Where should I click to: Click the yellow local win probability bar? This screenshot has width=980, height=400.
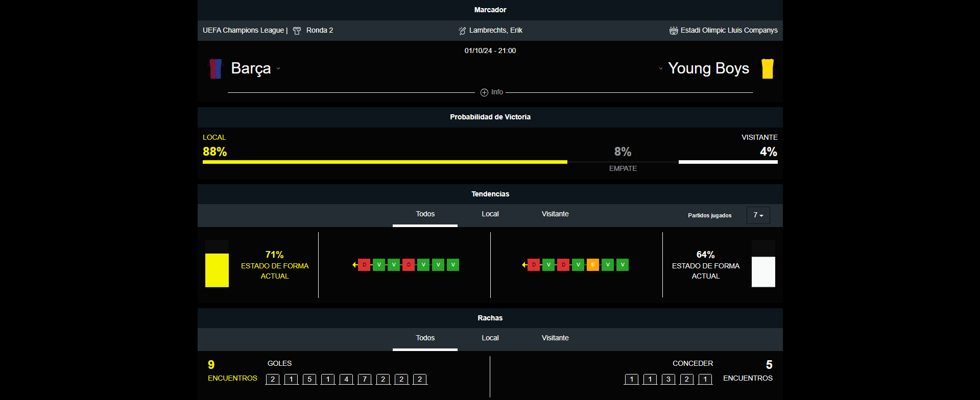coord(385,162)
